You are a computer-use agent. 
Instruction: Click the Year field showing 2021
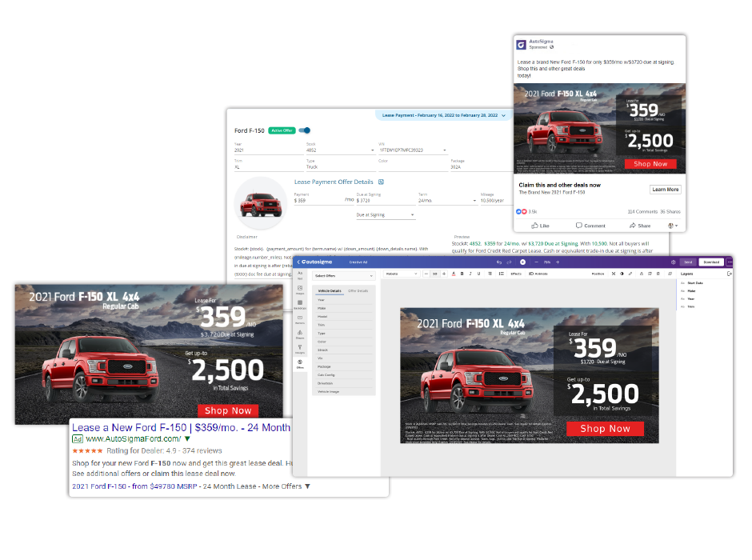[x=269, y=150]
